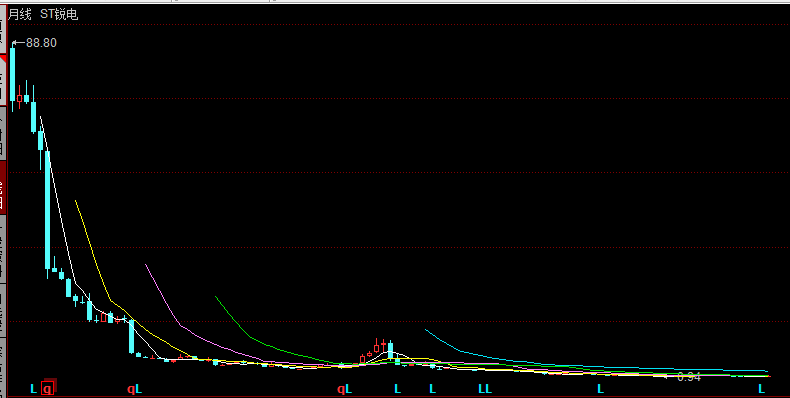Click the first candlestick at the 88.80 high

[x=13, y=75]
